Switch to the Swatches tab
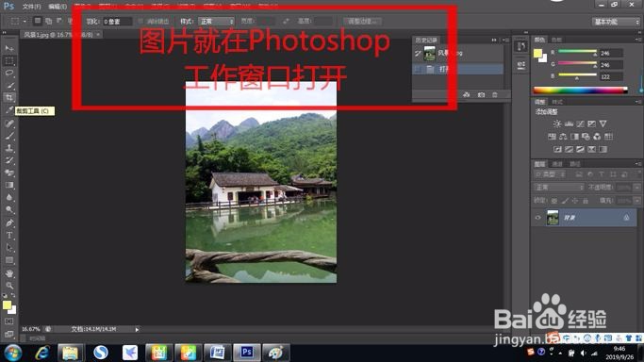The width and height of the screenshot is (644, 362). pyautogui.click(x=556, y=40)
